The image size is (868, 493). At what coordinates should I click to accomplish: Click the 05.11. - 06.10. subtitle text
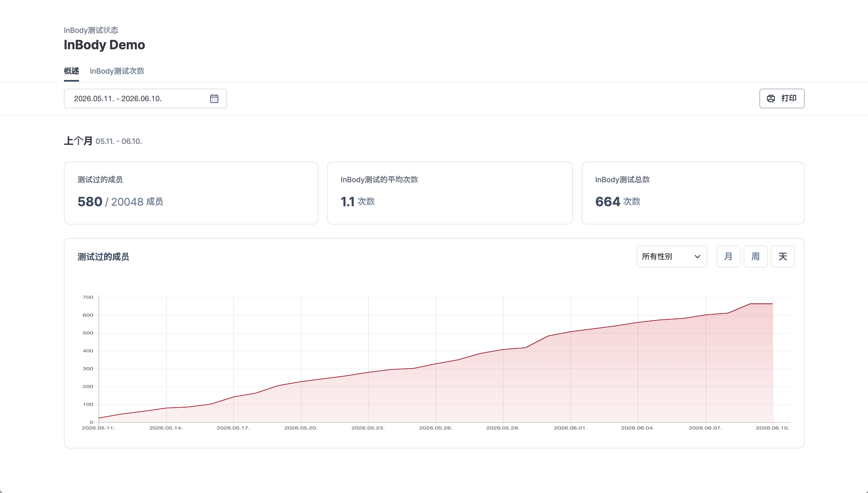[119, 141]
